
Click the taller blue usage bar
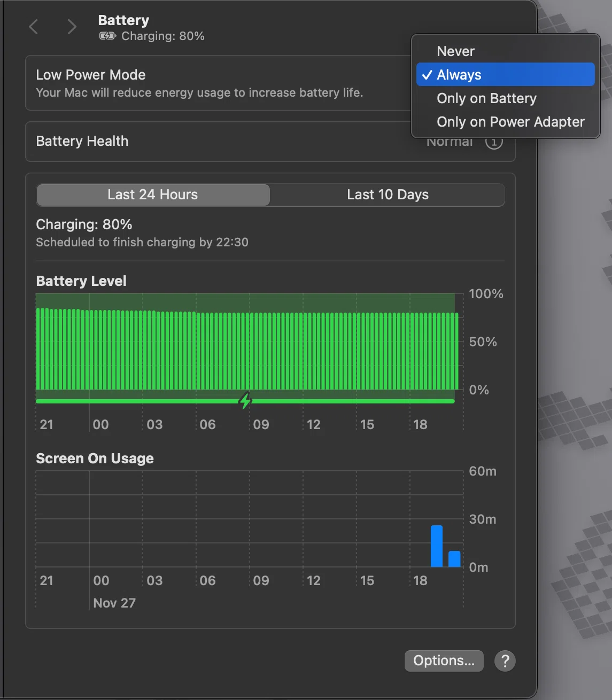pyautogui.click(x=437, y=546)
